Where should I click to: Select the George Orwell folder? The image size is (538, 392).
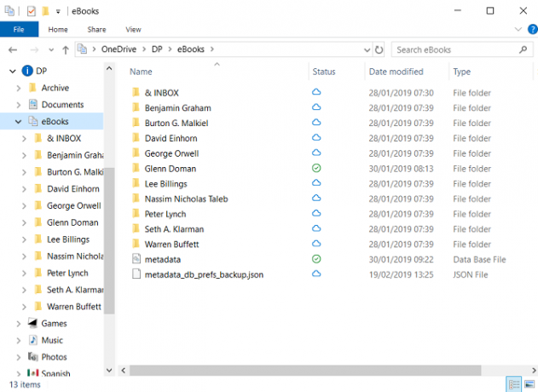click(x=171, y=153)
